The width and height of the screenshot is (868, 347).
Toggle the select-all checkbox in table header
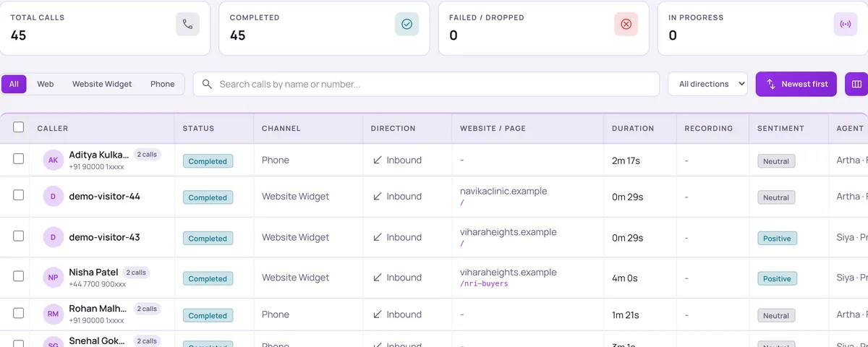click(x=19, y=127)
